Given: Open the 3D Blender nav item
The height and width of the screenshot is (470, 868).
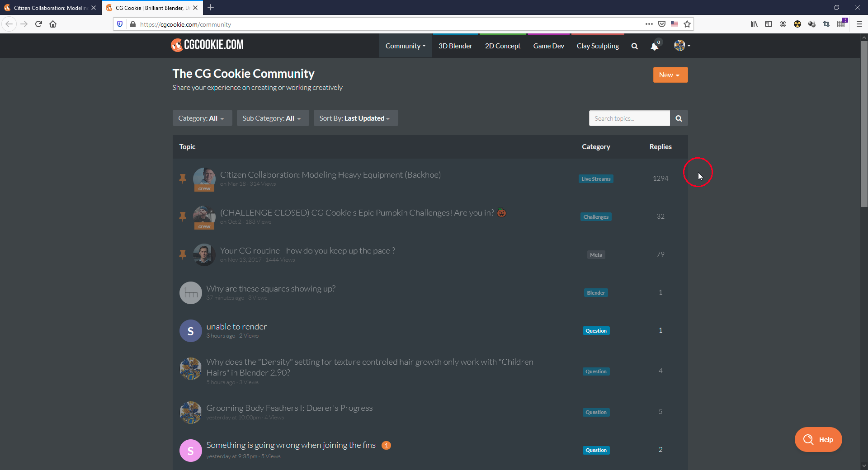Looking at the screenshot, I should pos(455,46).
